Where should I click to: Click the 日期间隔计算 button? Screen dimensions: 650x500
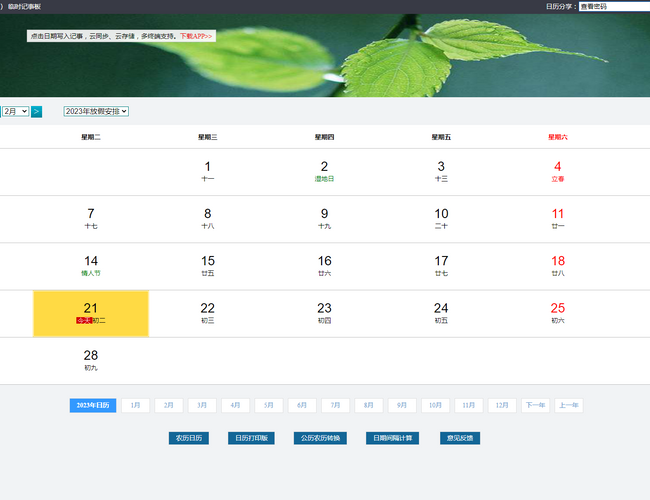pos(394,438)
